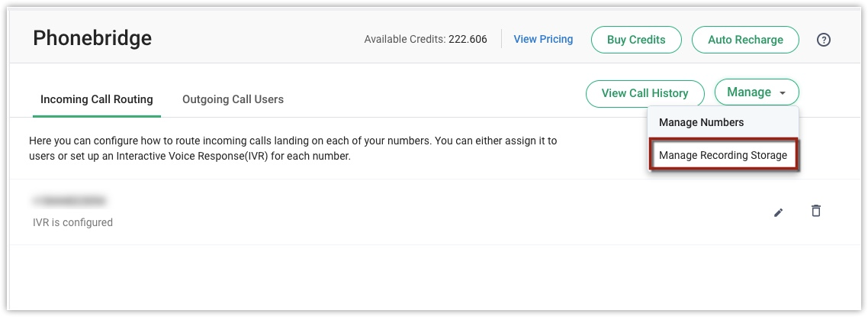Viewport: 868px width, 317px height.
Task: Switch to Incoming Call Routing tab
Action: click(96, 99)
